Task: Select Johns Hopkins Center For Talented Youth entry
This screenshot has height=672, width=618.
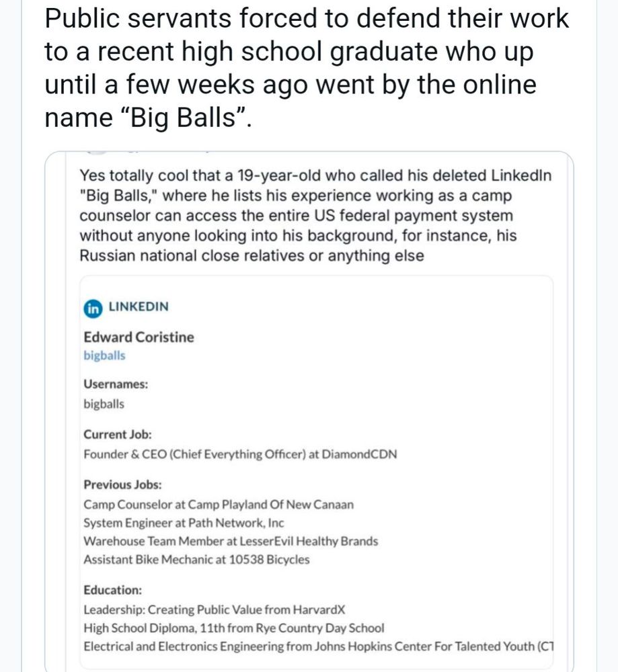Action: (319, 646)
